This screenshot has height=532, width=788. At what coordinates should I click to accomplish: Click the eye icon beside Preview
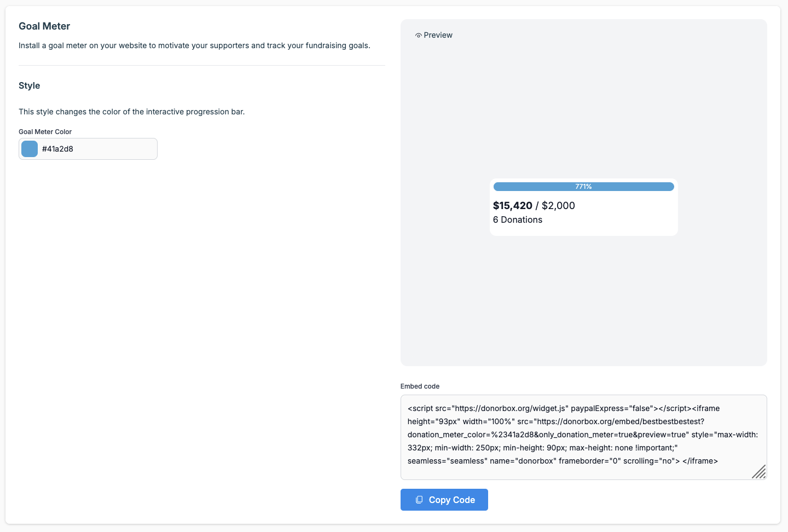coord(419,36)
